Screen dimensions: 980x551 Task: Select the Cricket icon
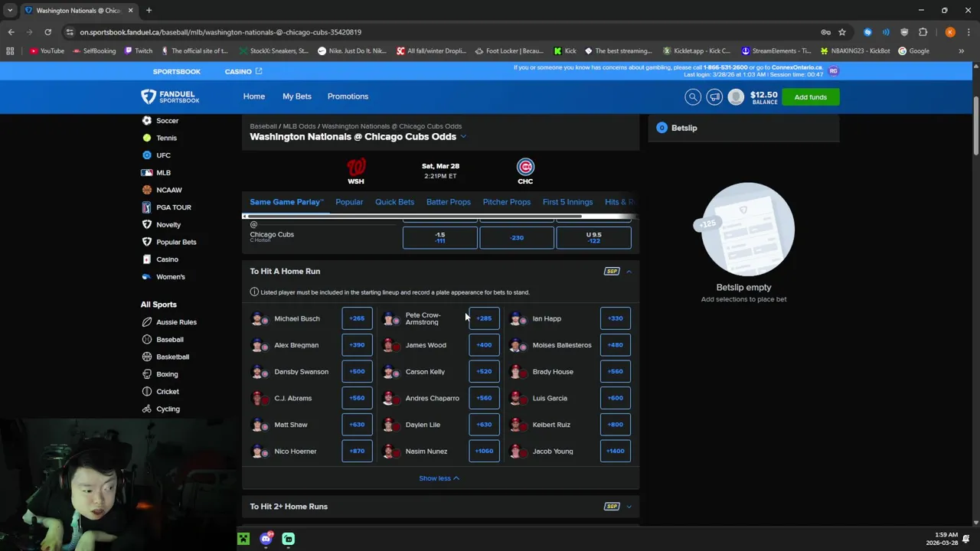click(x=147, y=391)
